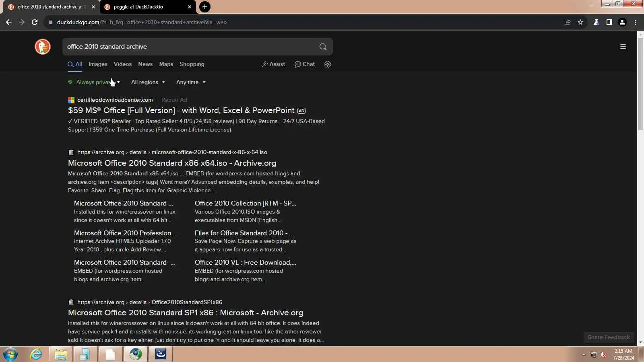The height and width of the screenshot is (362, 644).
Task: Open the Windows Start menu
Action: [10, 354]
